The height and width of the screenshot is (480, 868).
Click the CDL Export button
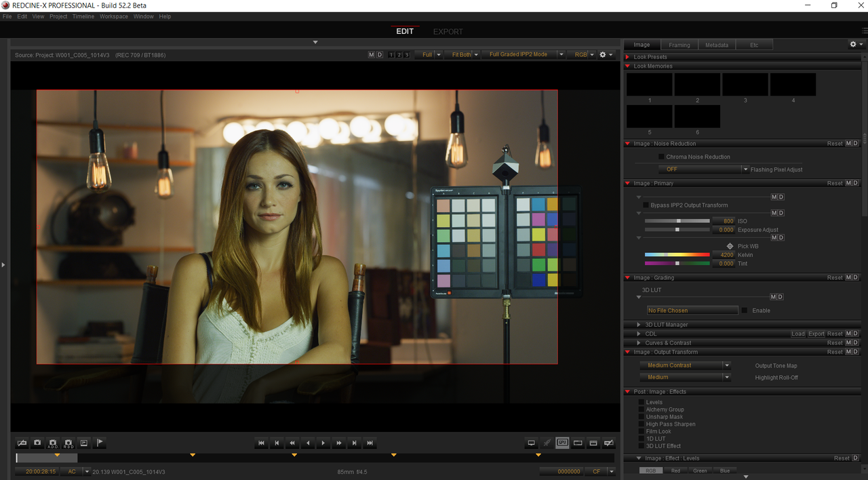pos(816,334)
